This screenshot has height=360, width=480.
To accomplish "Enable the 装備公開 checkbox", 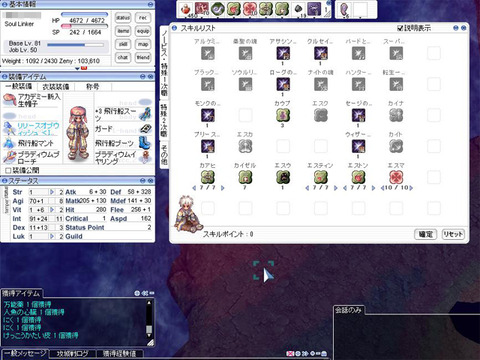I will click(8, 171).
